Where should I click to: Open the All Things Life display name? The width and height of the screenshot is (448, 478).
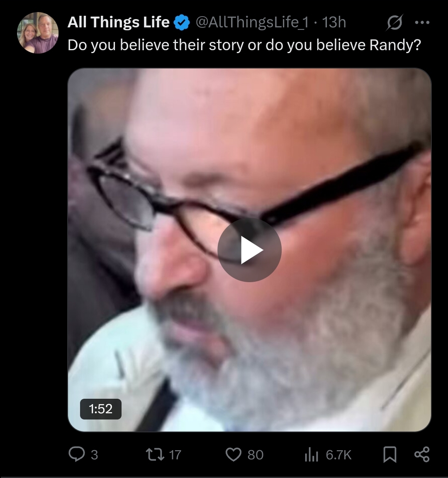pyautogui.click(x=119, y=22)
